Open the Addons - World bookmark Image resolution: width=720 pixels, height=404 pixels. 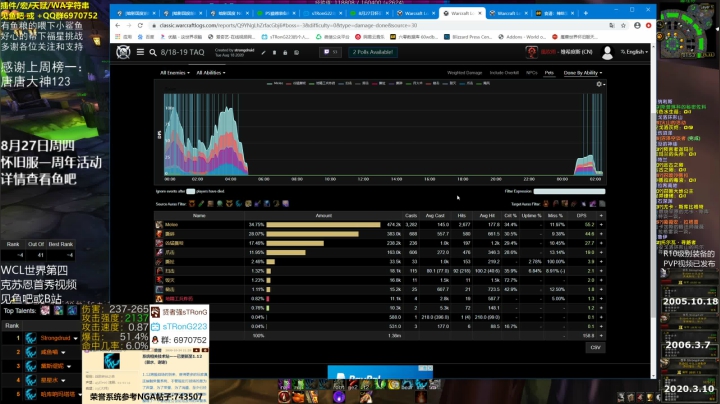pyautogui.click(x=522, y=37)
